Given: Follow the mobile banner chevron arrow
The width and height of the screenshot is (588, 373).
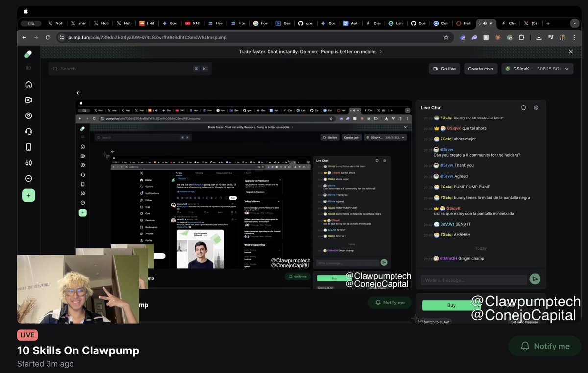Looking at the screenshot, I should (381, 51).
